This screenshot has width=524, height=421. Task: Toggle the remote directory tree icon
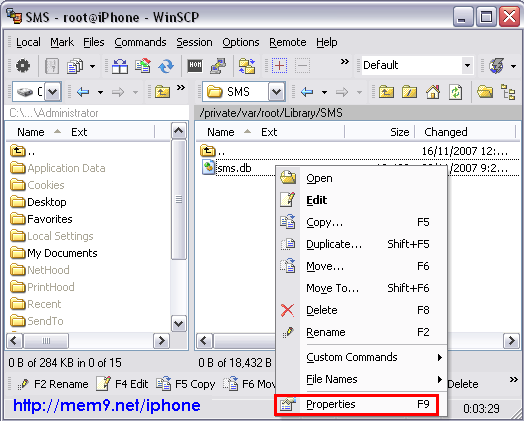click(508, 92)
